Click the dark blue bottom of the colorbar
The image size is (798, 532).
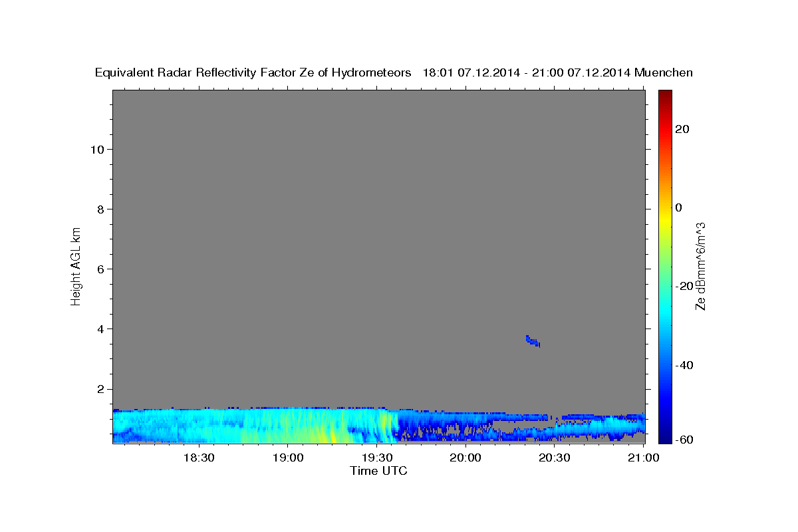pyautogui.click(x=665, y=436)
